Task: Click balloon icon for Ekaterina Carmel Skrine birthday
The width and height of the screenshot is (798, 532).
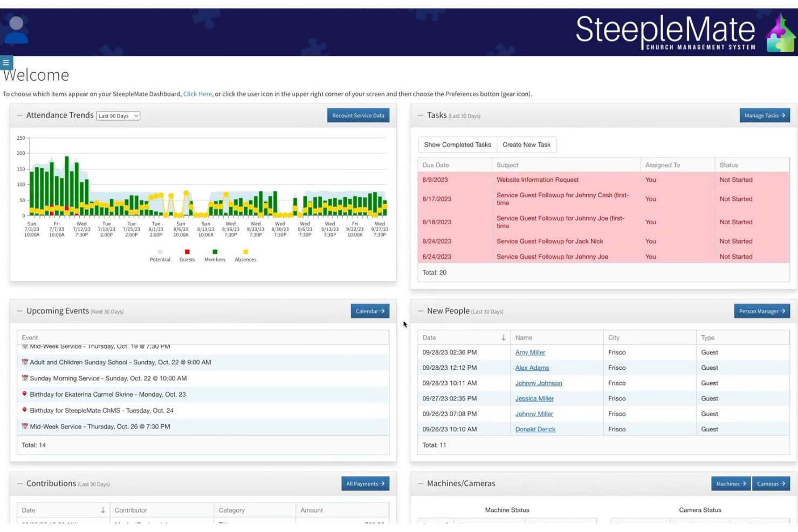Action: tap(25, 394)
